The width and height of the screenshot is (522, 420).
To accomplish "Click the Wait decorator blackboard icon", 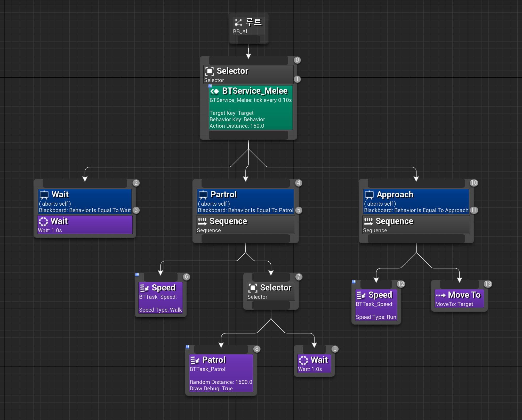I will click(44, 195).
